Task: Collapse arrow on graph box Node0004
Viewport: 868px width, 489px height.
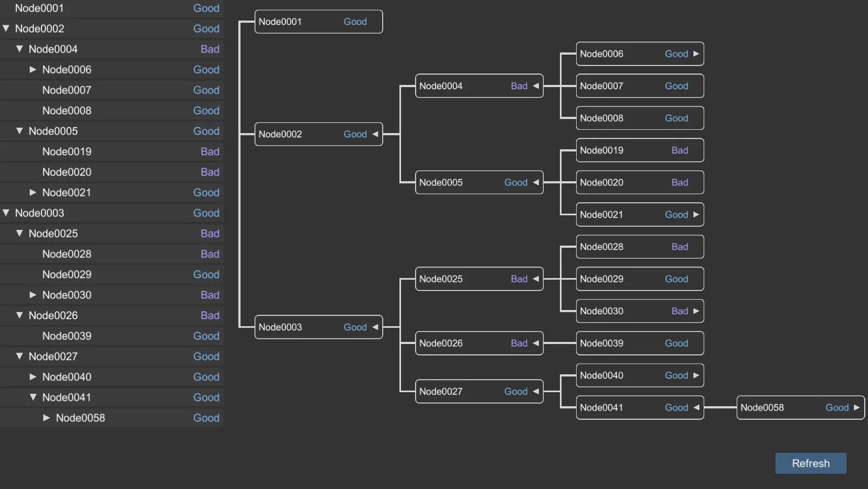Action: [536, 86]
